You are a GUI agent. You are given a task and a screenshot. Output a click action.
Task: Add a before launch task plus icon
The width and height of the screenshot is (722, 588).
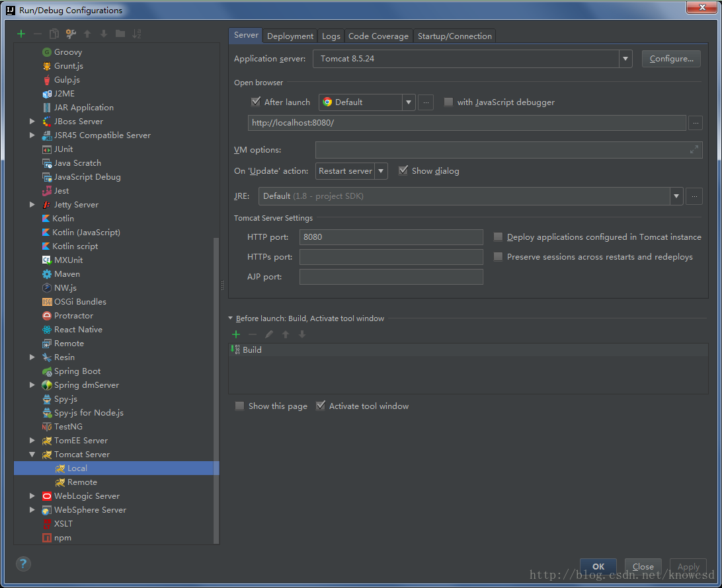236,334
